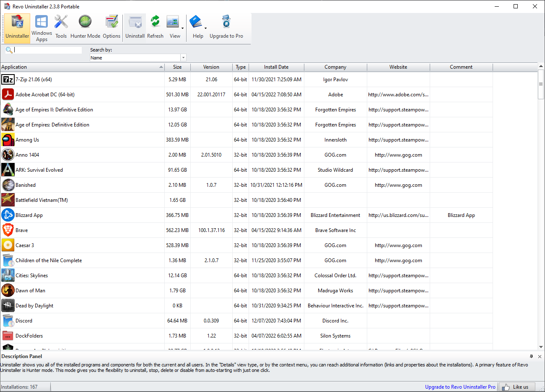Select the Dawn of Man icon
Screen dimensions: 545x392
(8, 291)
